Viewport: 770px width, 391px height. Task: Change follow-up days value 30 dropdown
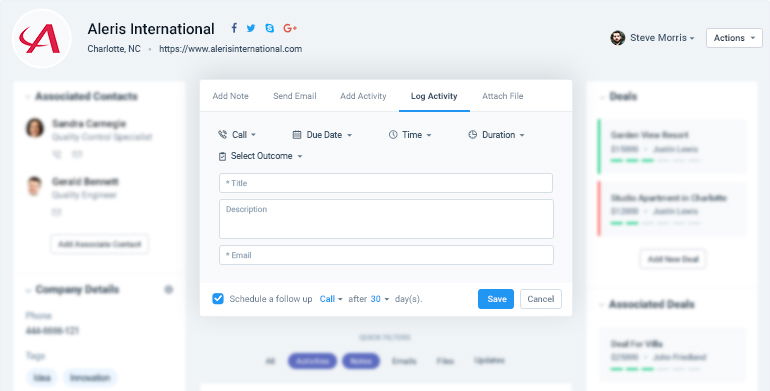[380, 299]
